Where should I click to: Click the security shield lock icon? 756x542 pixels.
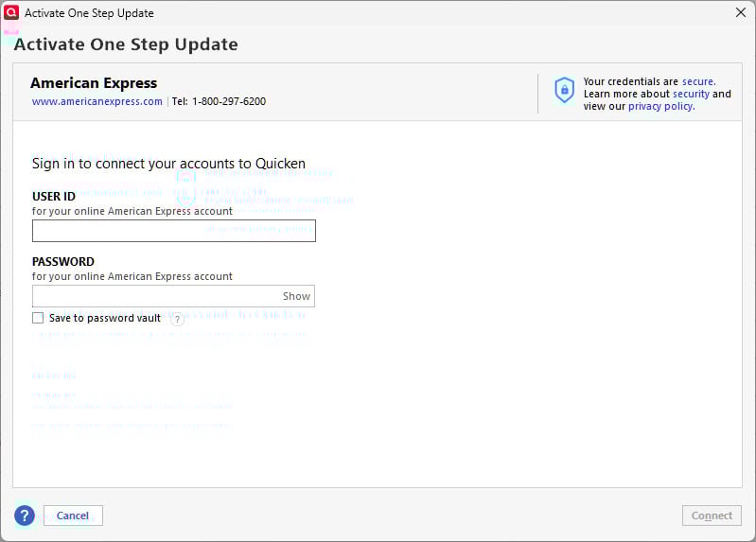(564, 90)
